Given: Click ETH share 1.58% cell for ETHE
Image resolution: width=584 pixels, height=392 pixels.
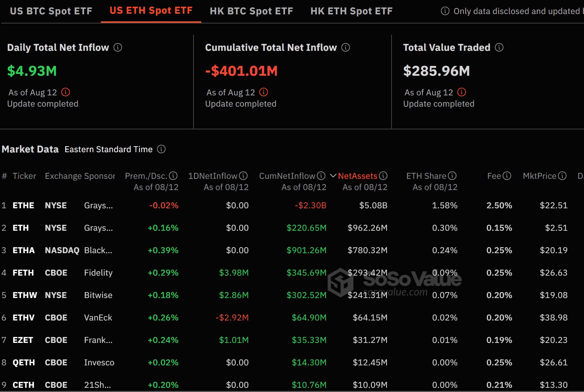Looking at the screenshot, I should [444, 205].
